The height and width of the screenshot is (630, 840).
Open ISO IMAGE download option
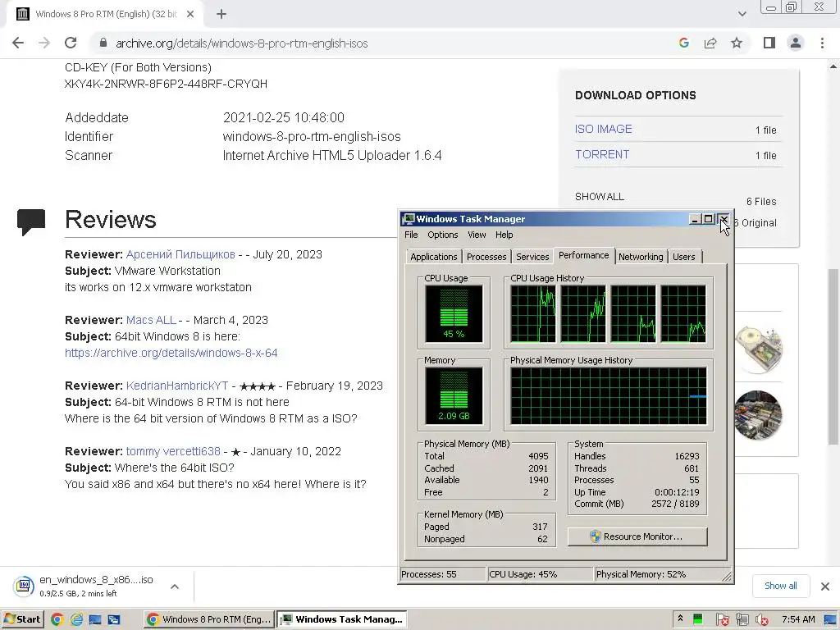click(x=603, y=129)
